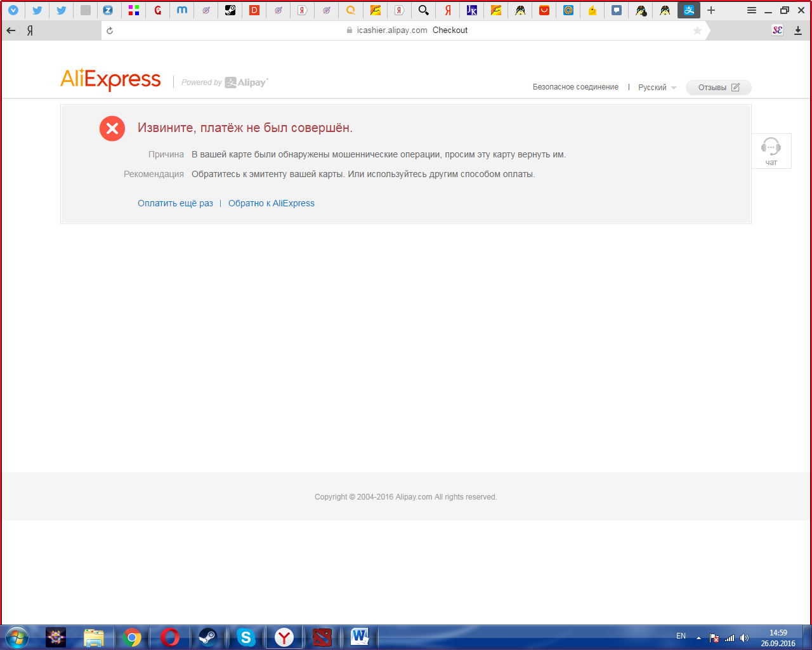Click the Рекомендация label
Image resolution: width=812 pixels, height=650 pixels.
click(154, 174)
